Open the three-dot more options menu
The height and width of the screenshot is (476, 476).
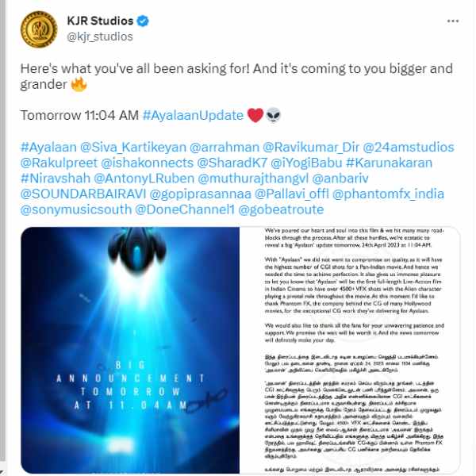point(453,21)
